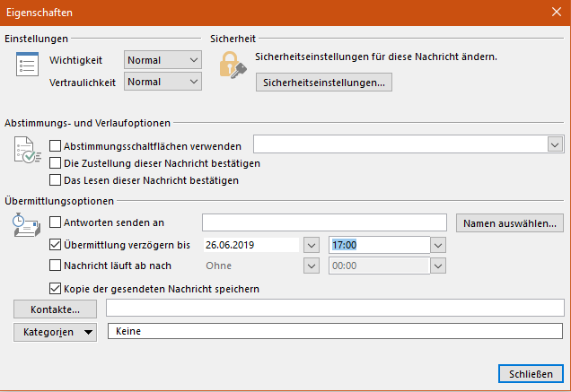Close the Eigenschaften dialog with X

point(556,13)
